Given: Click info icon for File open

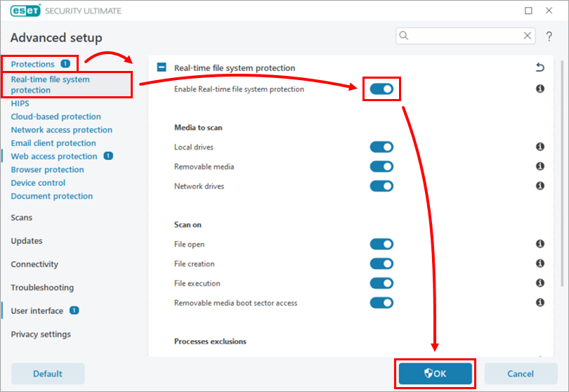Looking at the screenshot, I should pyautogui.click(x=540, y=244).
